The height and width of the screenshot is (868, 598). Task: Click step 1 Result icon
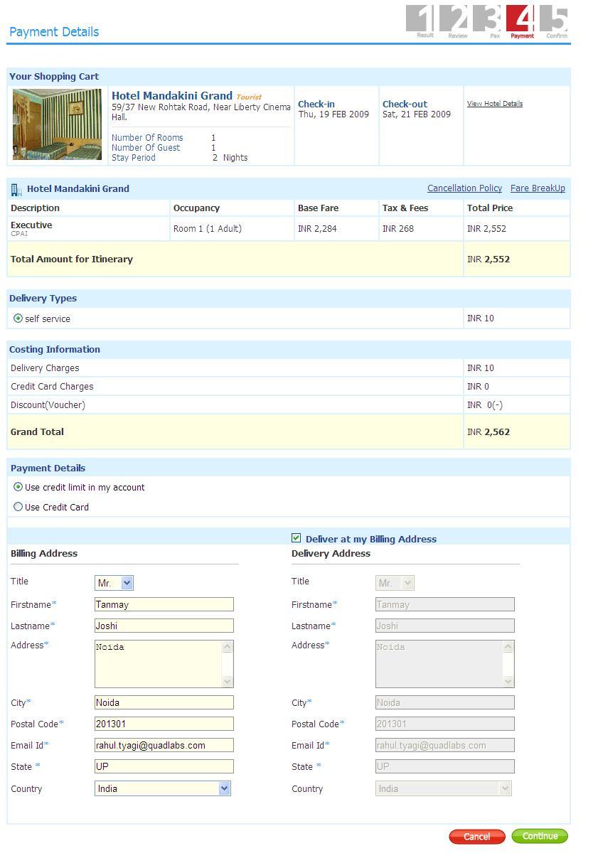coord(422,20)
